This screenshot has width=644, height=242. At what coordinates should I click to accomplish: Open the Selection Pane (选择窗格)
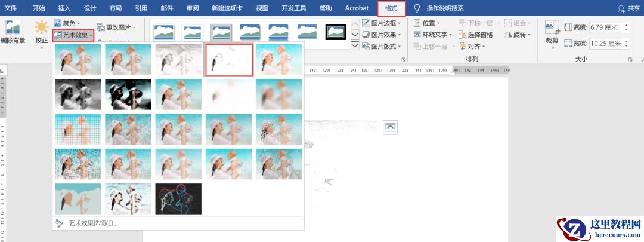pos(476,35)
